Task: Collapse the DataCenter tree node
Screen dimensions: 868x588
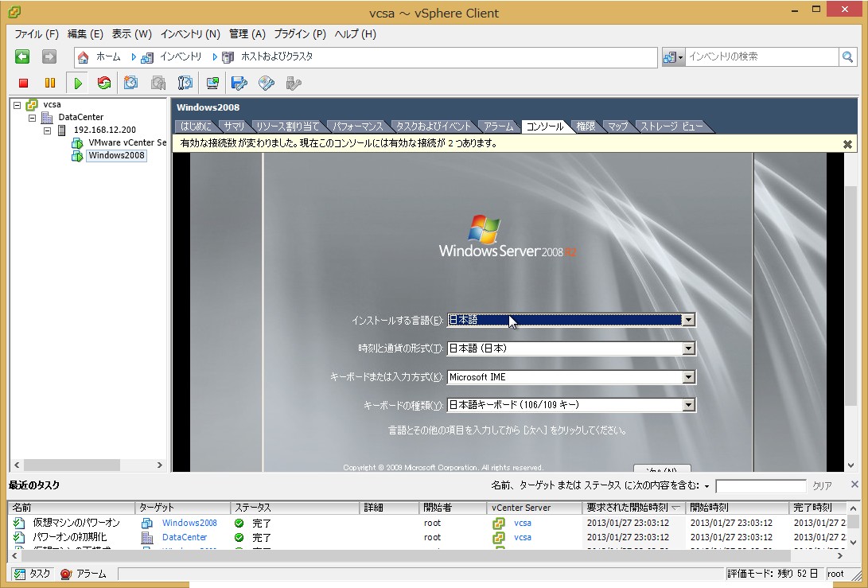Action: [32, 118]
